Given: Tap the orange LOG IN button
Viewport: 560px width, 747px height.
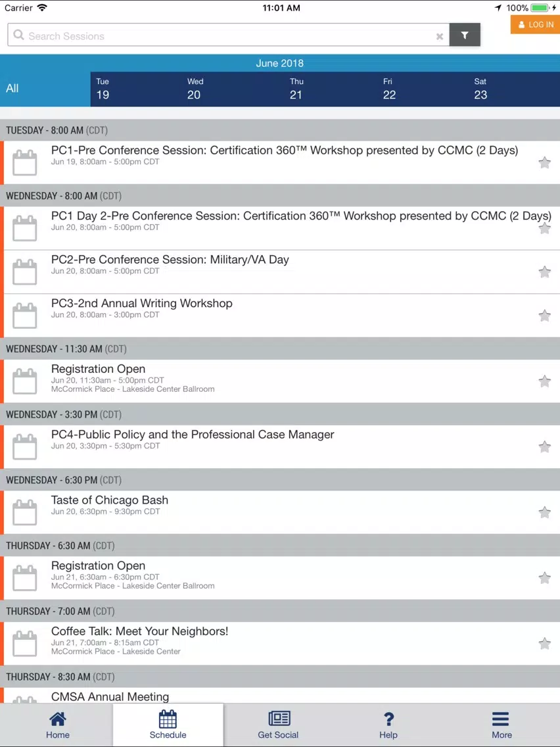Looking at the screenshot, I should coord(535,24).
